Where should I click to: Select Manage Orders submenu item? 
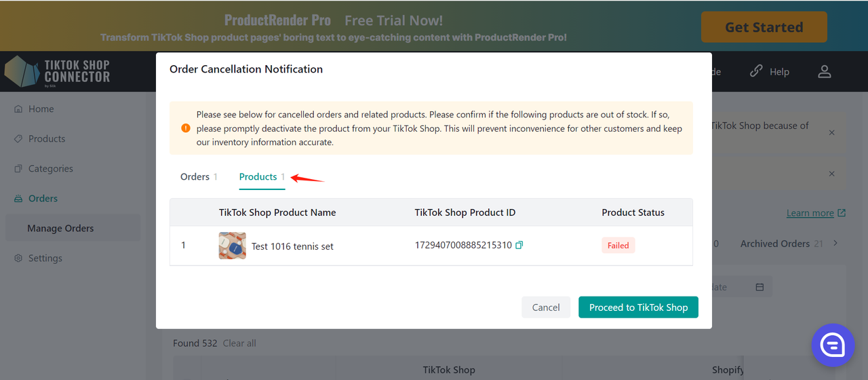point(60,228)
